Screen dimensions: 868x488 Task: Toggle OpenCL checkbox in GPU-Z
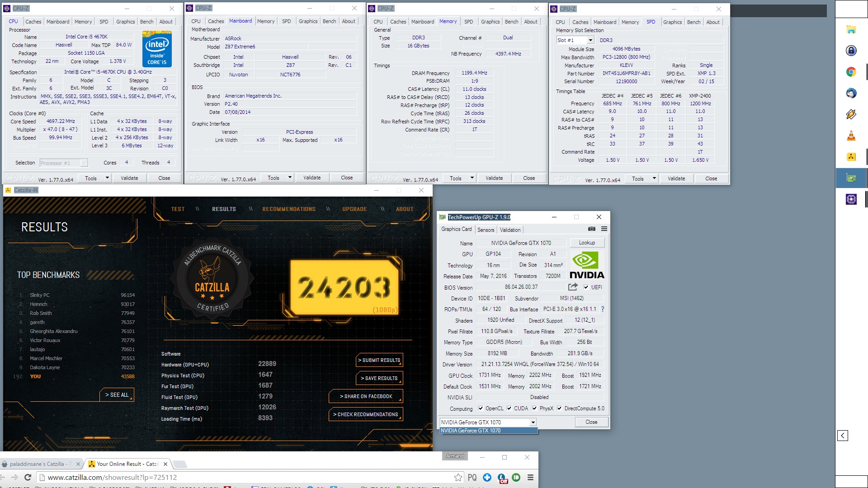tap(481, 408)
